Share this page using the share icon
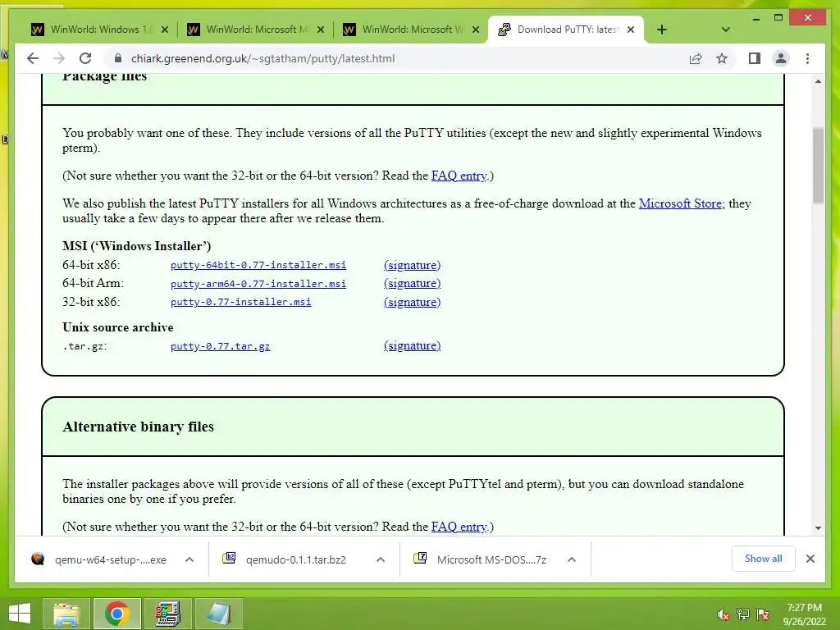840x630 pixels. point(696,58)
